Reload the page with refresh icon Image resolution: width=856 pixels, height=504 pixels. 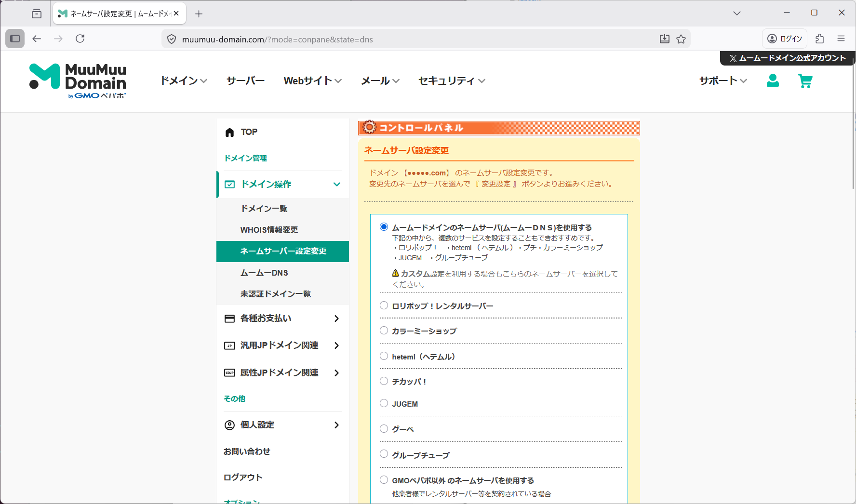80,39
